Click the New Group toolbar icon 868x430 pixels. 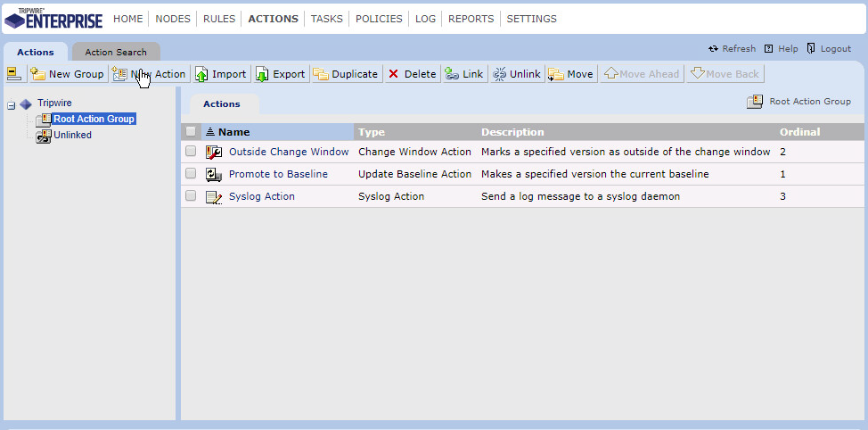38,74
